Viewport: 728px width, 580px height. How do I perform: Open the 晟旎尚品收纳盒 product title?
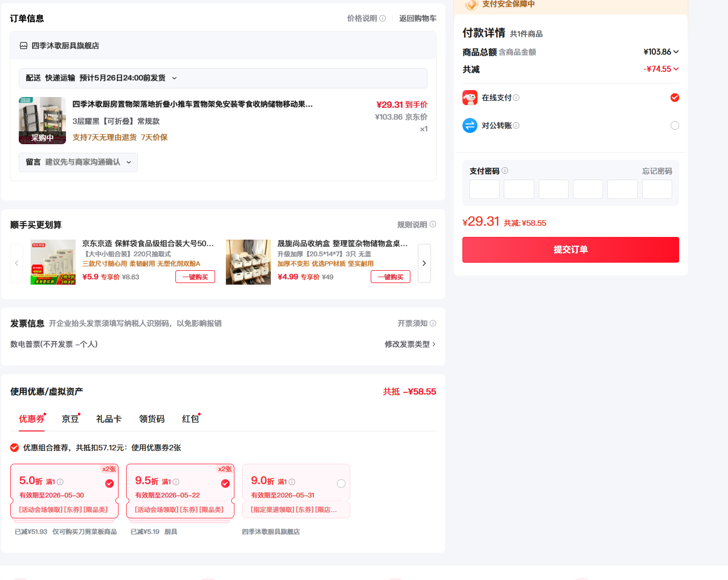click(x=343, y=243)
